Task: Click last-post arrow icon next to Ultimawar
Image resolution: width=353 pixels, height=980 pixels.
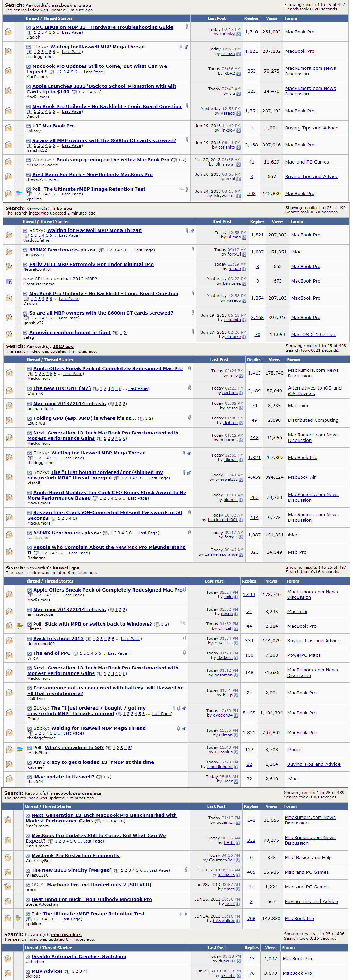Action: [238, 165]
